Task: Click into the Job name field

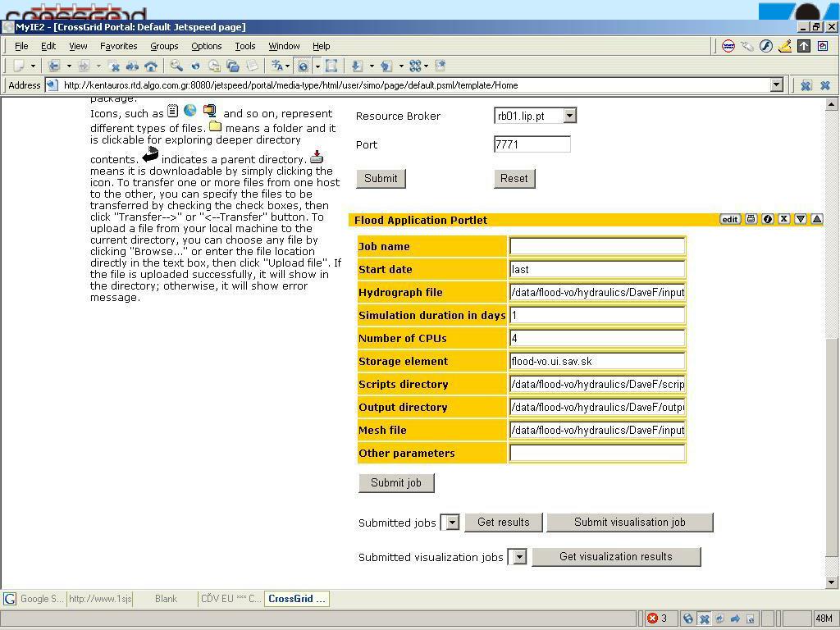Action: click(x=597, y=246)
